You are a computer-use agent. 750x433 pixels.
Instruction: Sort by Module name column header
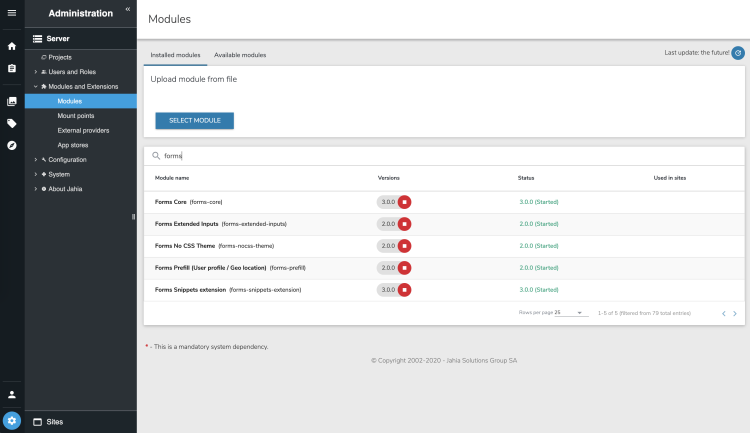(172, 178)
